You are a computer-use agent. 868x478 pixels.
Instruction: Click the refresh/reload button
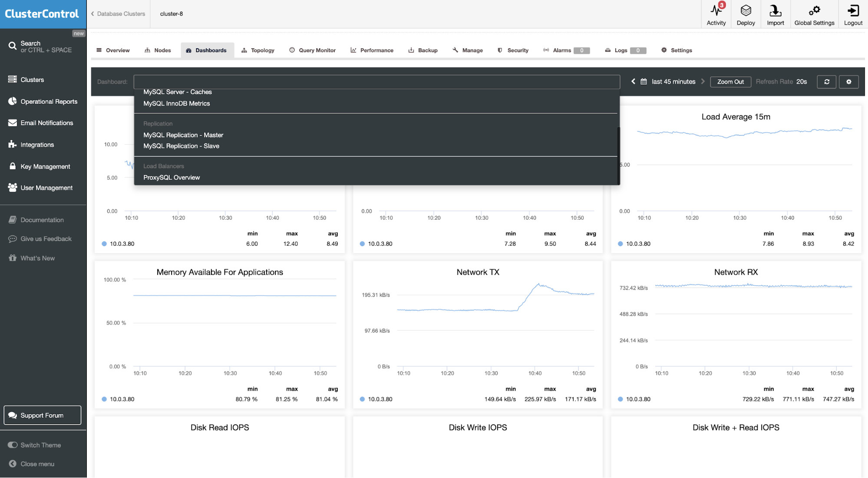click(827, 81)
